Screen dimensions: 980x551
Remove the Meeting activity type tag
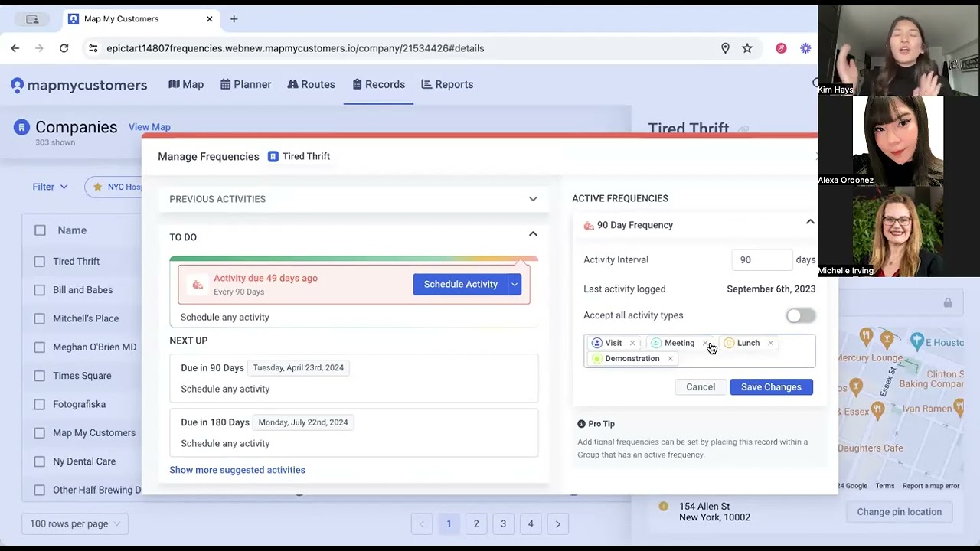pos(705,343)
